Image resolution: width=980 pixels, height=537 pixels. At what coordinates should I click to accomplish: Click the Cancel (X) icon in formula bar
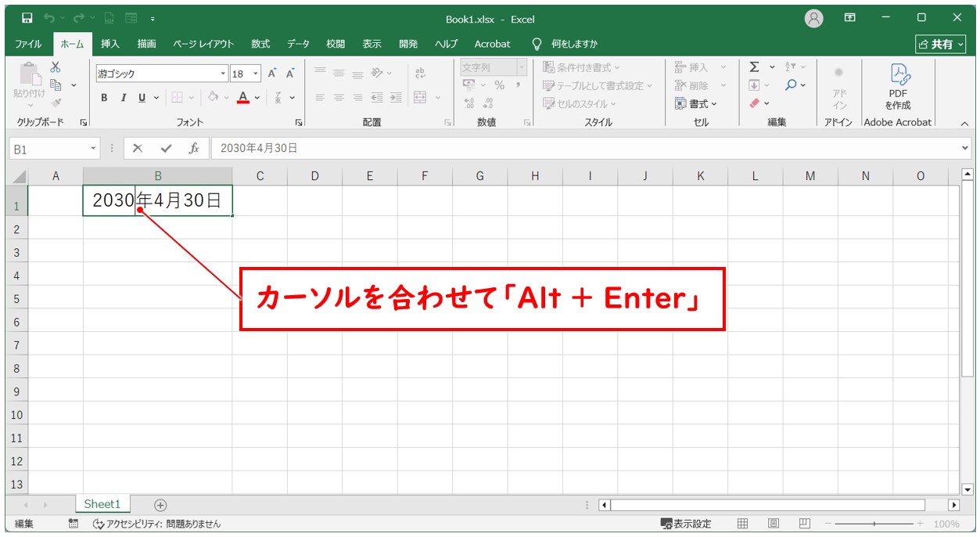click(x=138, y=148)
